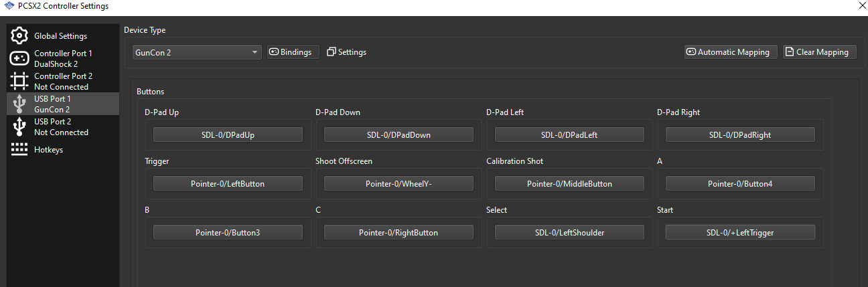Edit the C binding Pointer-0/RightButton
868x287 pixels.
[x=399, y=232]
